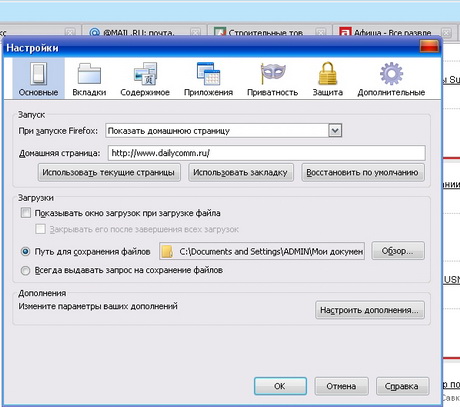Select Всегда выдавать запрос radio option
The height and width of the screenshot is (407, 460).
click(x=25, y=270)
